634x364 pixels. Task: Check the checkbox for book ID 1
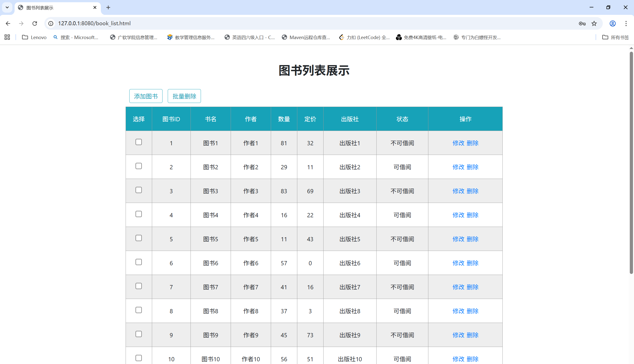138,142
